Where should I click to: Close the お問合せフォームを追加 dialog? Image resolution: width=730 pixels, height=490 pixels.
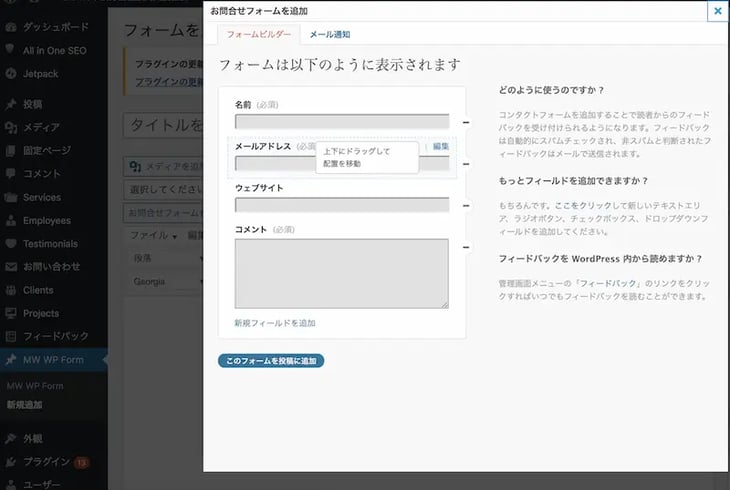pyautogui.click(x=717, y=11)
